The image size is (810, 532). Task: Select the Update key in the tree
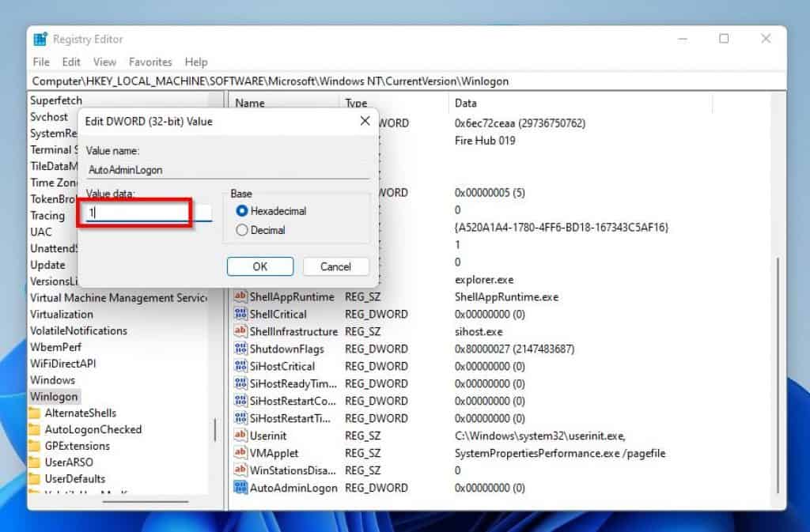coord(47,265)
